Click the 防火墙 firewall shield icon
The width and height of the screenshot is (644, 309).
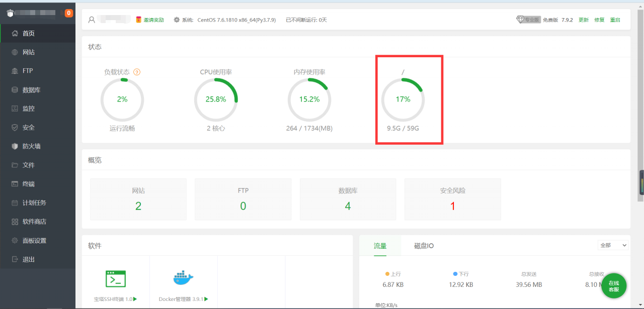[15, 146]
